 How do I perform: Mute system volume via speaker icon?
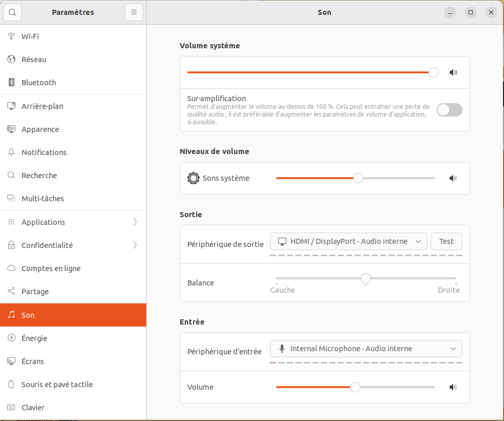coord(453,72)
